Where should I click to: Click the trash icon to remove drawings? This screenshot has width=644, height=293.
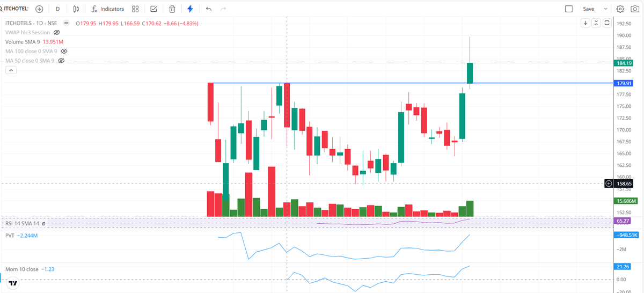(x=172, y=9)
